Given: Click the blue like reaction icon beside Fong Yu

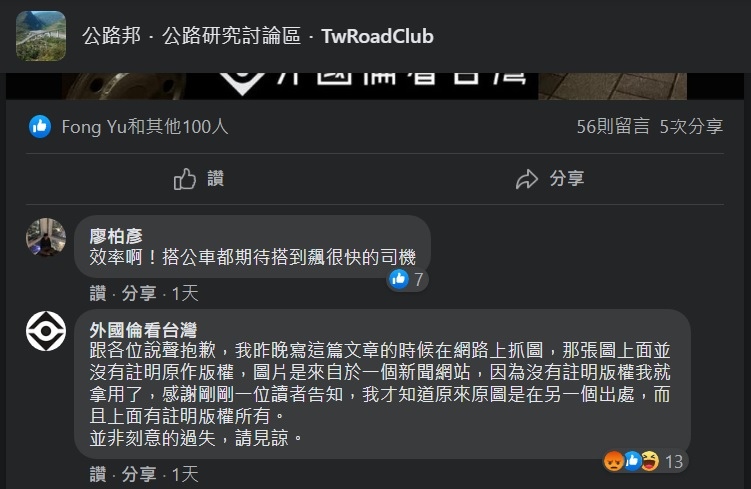Looking at the screenshot, I should point(40,127).
